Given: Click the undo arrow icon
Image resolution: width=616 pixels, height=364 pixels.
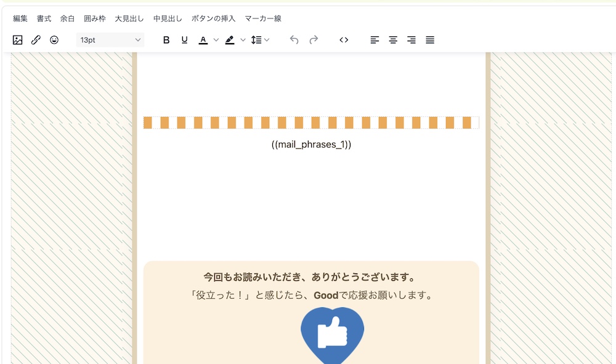Looking at the screenshot, I should click(x=294, y=40).
